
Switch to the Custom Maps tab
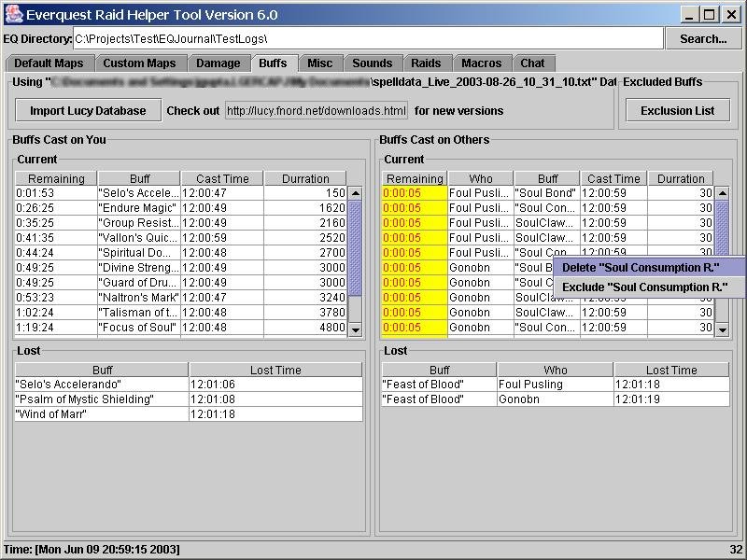coord(139,63)
